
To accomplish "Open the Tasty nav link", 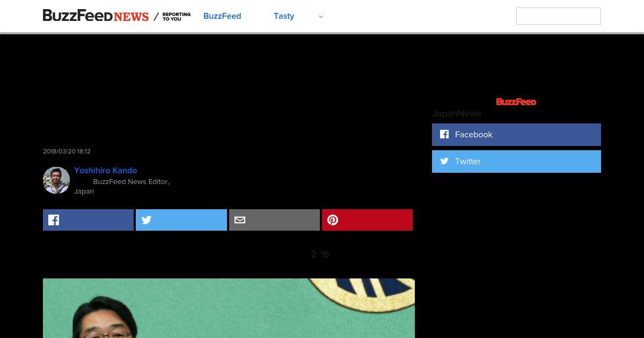I will click(284, 16).
